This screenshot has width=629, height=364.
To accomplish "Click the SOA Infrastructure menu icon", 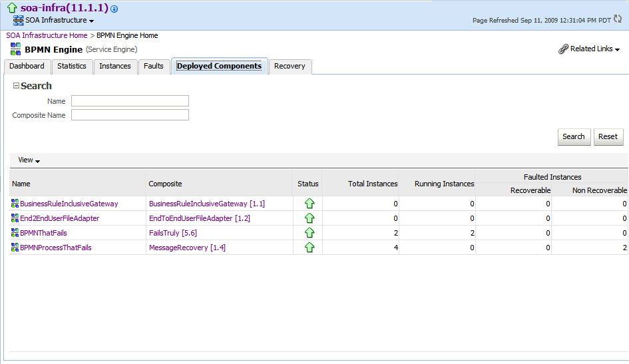I will [18, 21].
